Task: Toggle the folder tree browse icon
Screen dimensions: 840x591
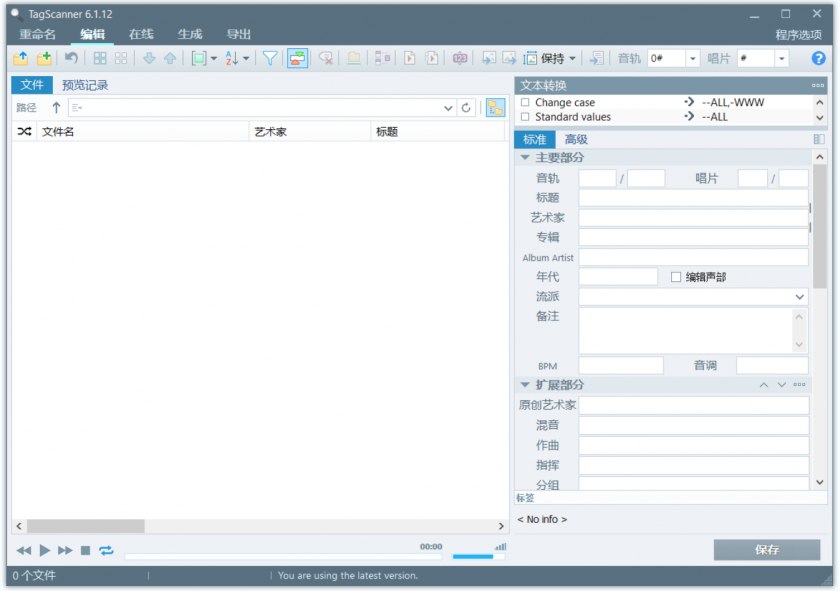Action: click(x=496, y=108)
